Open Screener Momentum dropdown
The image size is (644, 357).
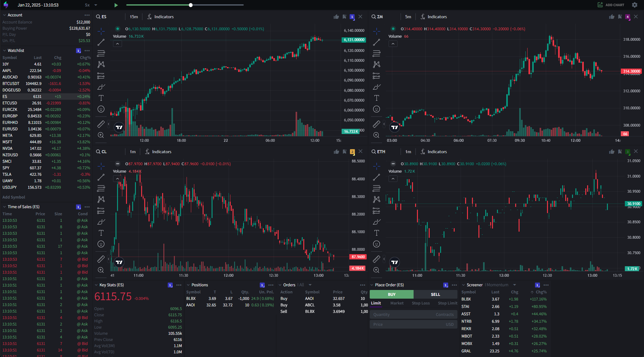[x=501, y=285]
